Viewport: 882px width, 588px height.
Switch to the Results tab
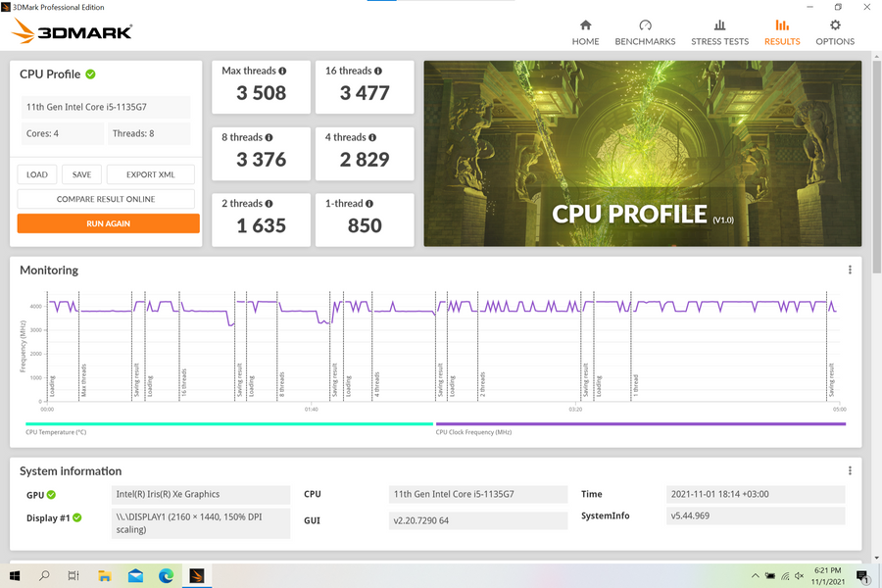[781, 32]
